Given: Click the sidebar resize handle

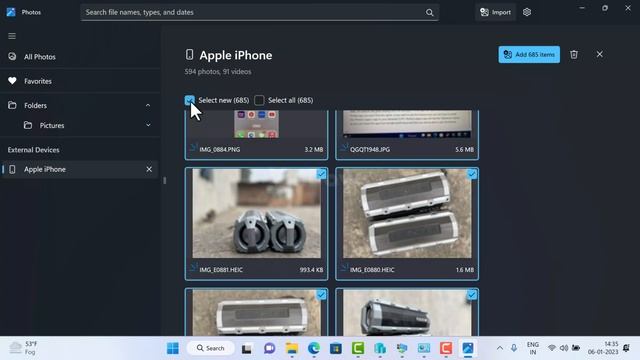Looking at the screenshot, I should [164, 180].
